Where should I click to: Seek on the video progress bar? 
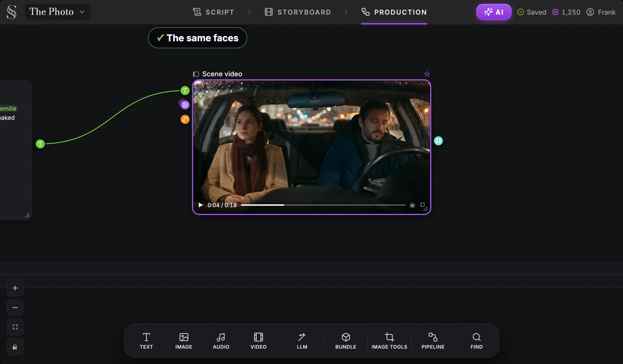coord(323,205)
